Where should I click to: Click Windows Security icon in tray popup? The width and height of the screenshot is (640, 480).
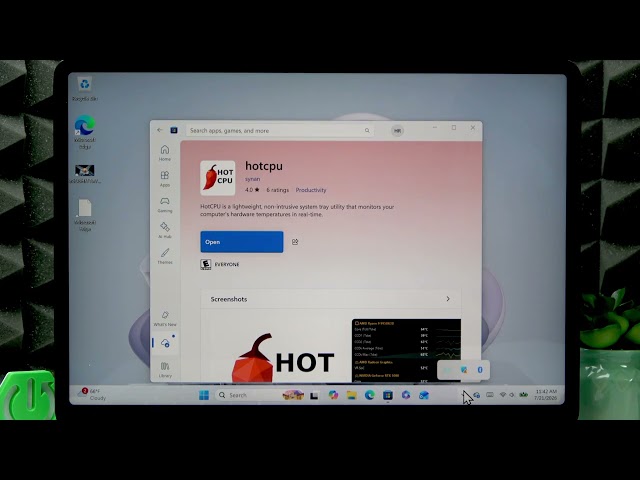[x=464, y=370]
